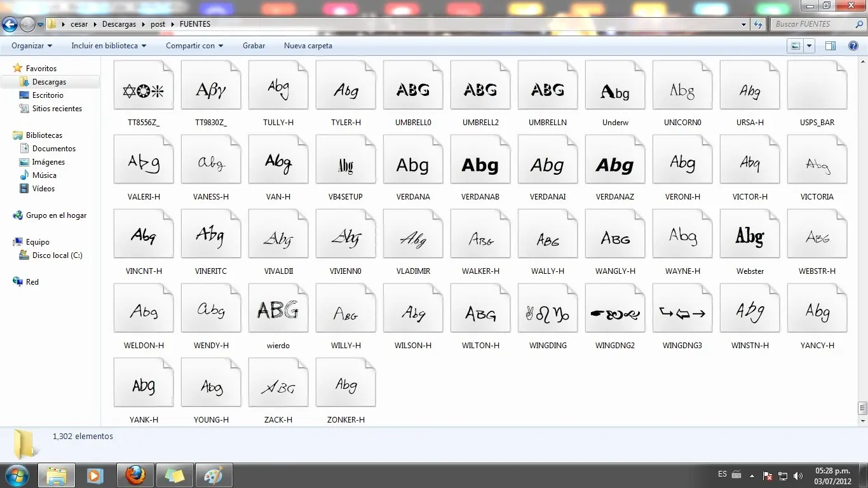The image size is (868, 488).
Task: Select the VIVALDII script font file
Action: click(x=278, y=242)
